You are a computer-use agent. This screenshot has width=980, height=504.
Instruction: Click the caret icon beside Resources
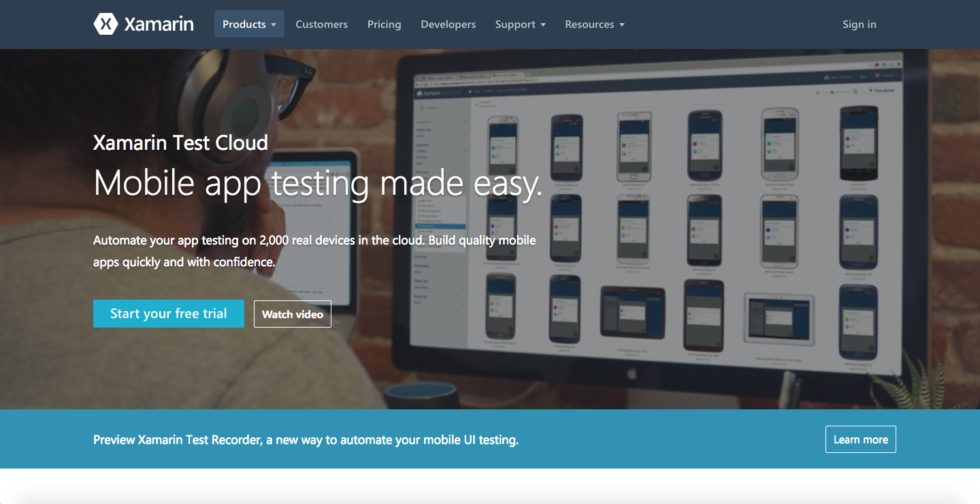pos(622,25)
